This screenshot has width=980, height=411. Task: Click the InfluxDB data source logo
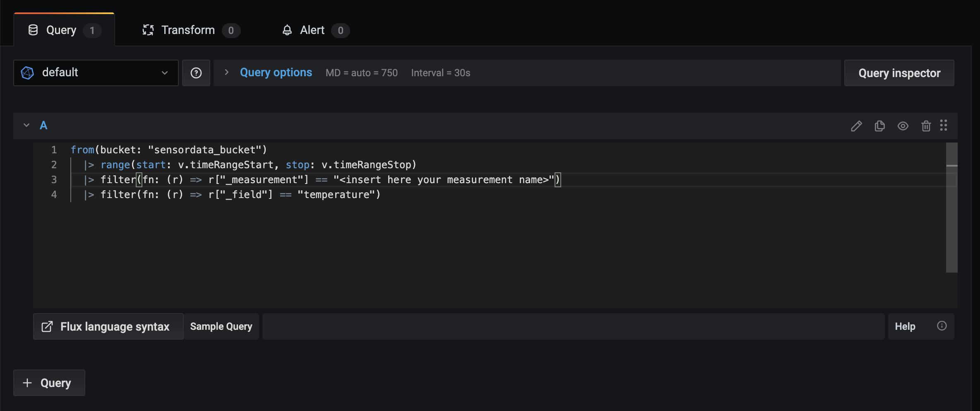27,73
